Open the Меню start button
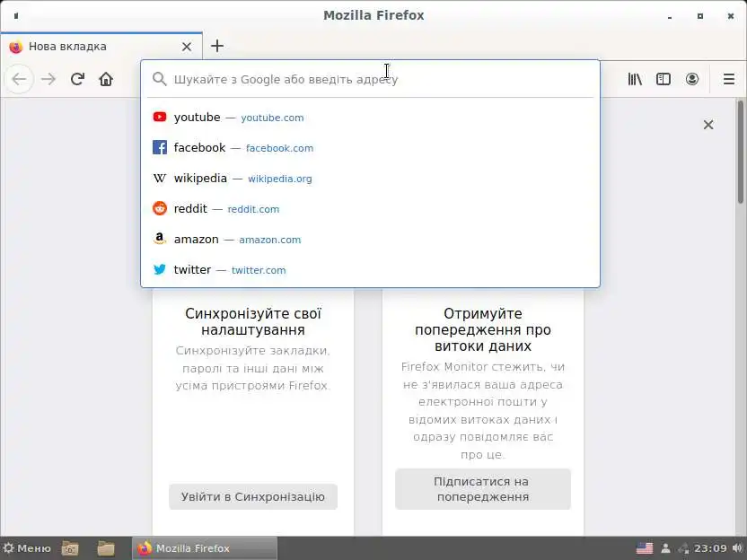This screenshot has height=560, width=747. pyautogui.click(x=27, y=548)
